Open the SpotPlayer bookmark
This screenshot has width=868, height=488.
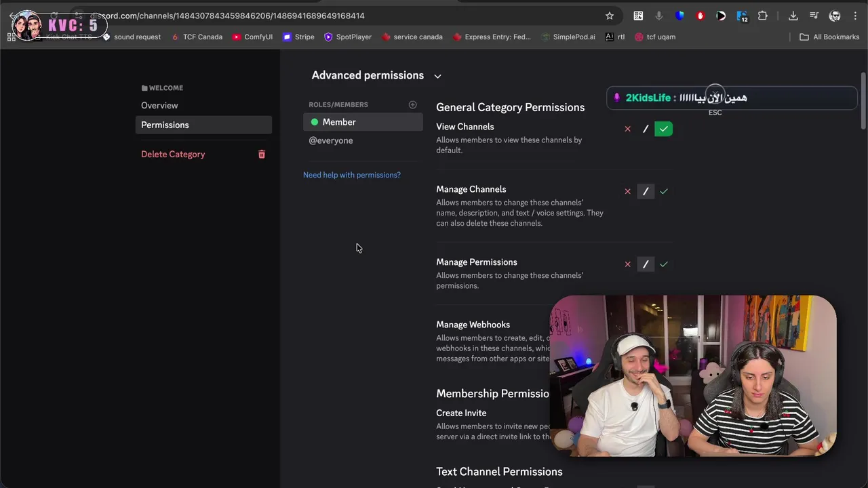point(348,37)
